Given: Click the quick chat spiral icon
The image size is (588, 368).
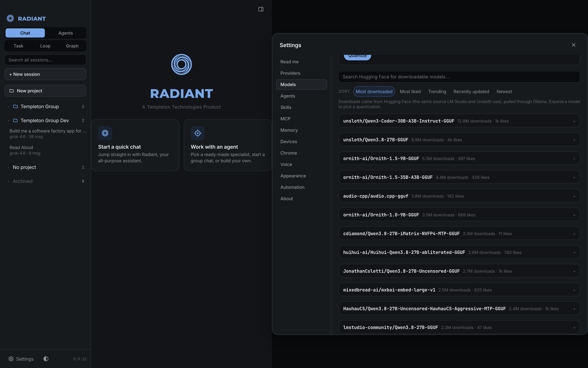Looking at the screenshot, I should click(x=105, y=133).
